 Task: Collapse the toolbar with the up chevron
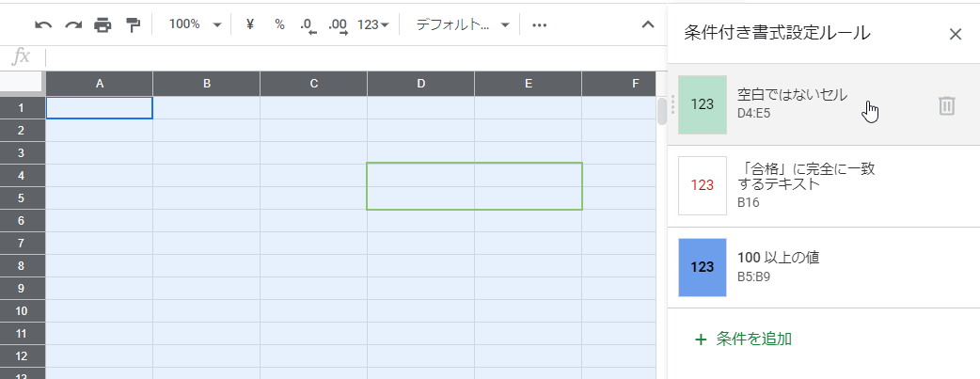tap(648, 25)
